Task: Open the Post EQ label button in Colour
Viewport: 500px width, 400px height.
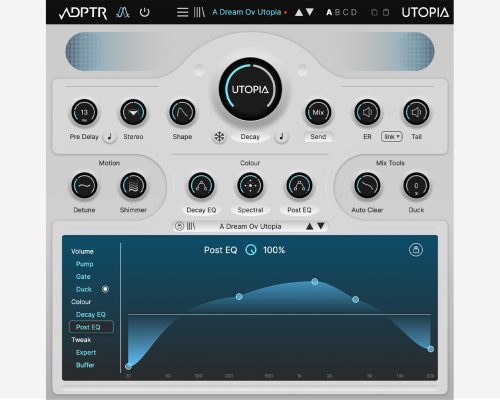Action: tap(299, 210)
